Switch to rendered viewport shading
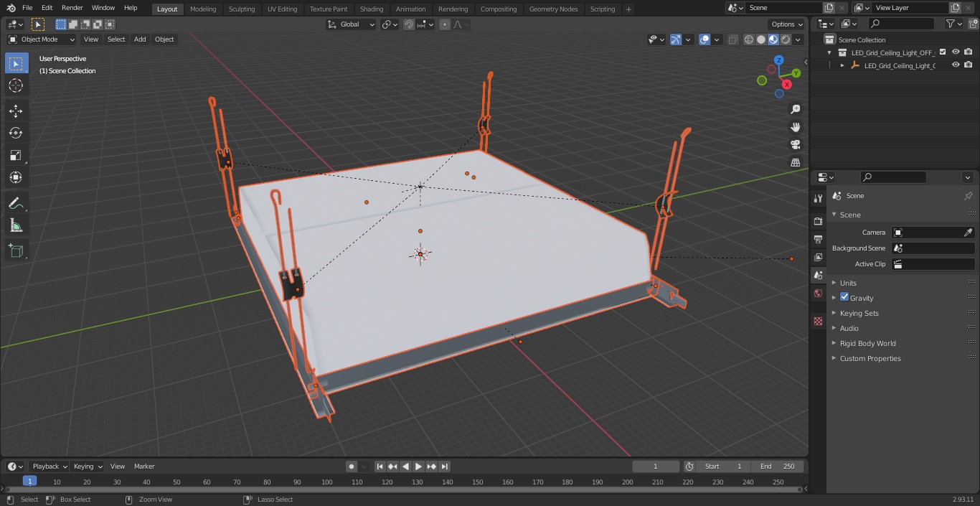 (786, 39)
